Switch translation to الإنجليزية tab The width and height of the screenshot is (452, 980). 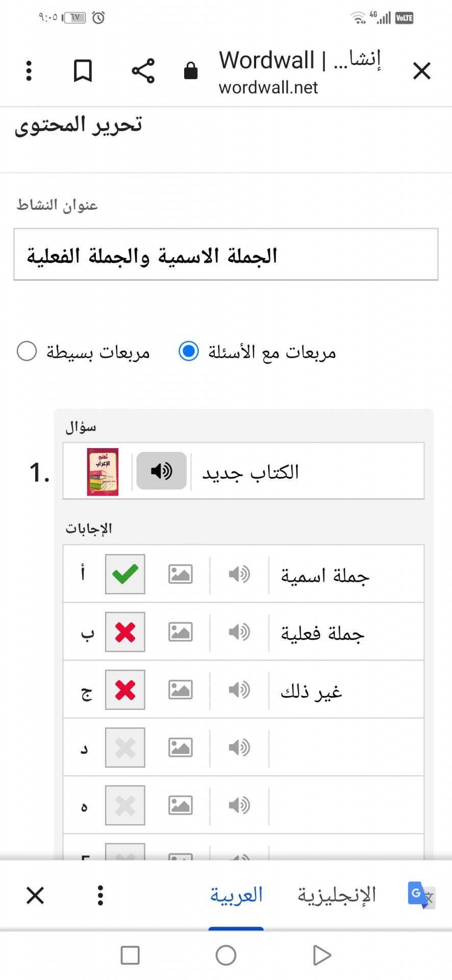click(x=337, y=895)
